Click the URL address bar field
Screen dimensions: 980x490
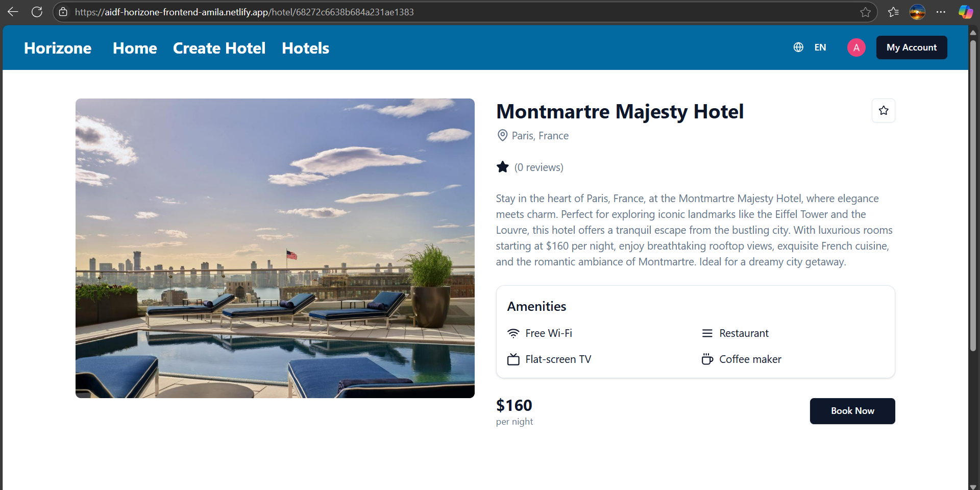click(459, 12)
